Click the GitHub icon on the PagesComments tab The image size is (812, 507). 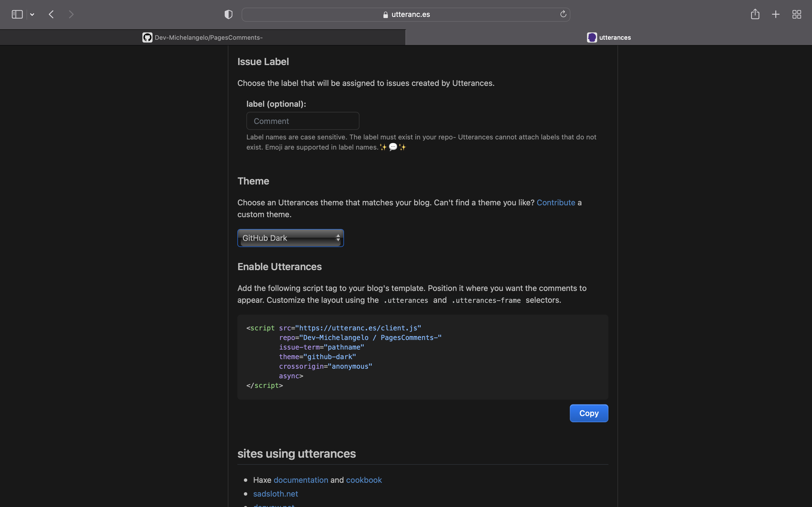coord(147,37)
